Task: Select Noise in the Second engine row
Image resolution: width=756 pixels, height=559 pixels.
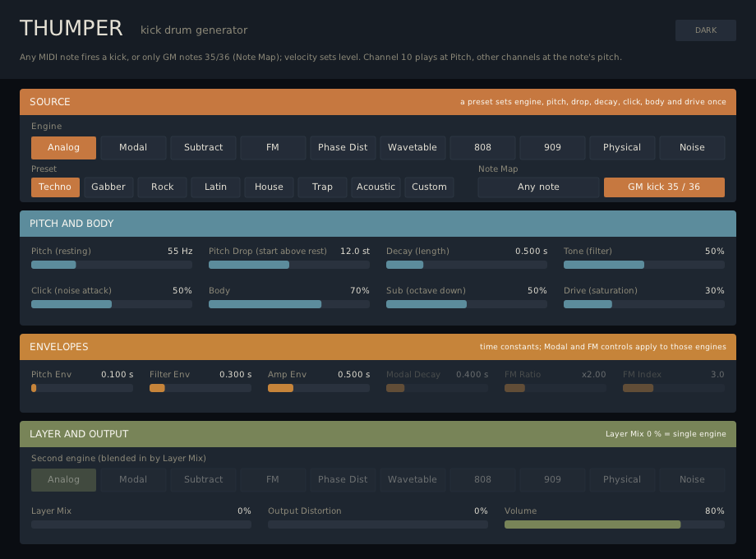Action: tap(692, 480)
